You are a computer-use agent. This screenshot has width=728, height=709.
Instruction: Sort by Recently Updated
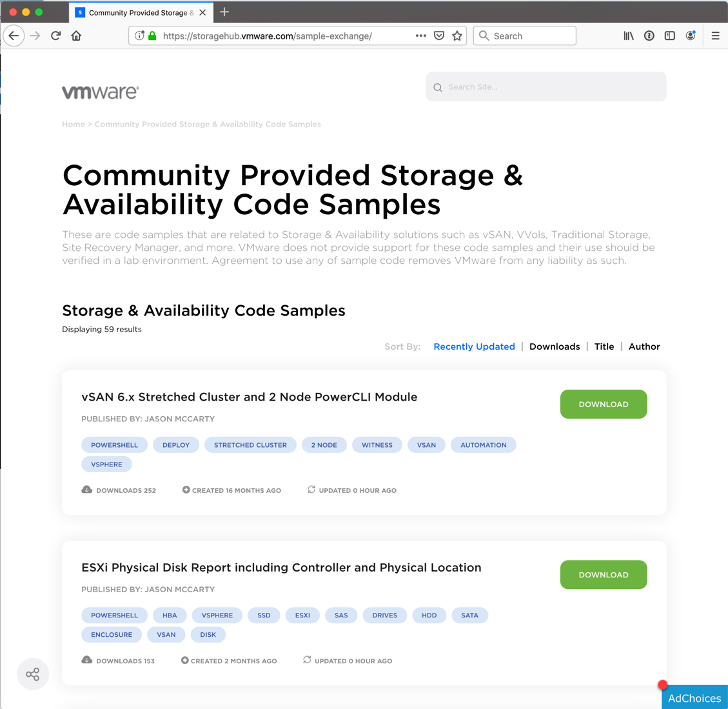pos(474,346)
